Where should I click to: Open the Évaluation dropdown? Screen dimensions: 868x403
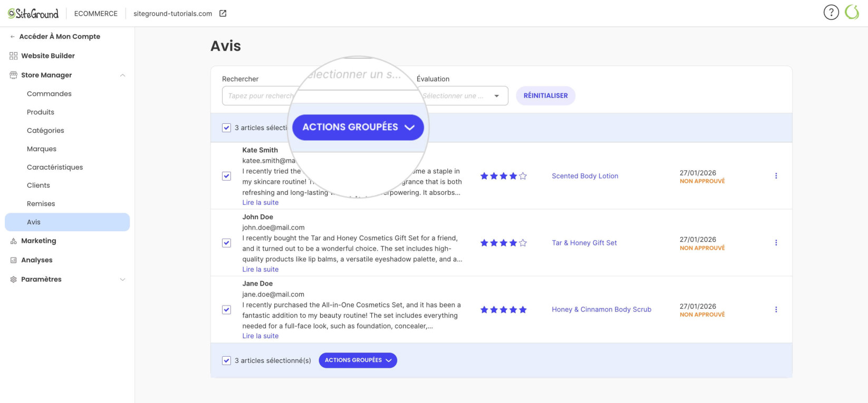[462, 96]
